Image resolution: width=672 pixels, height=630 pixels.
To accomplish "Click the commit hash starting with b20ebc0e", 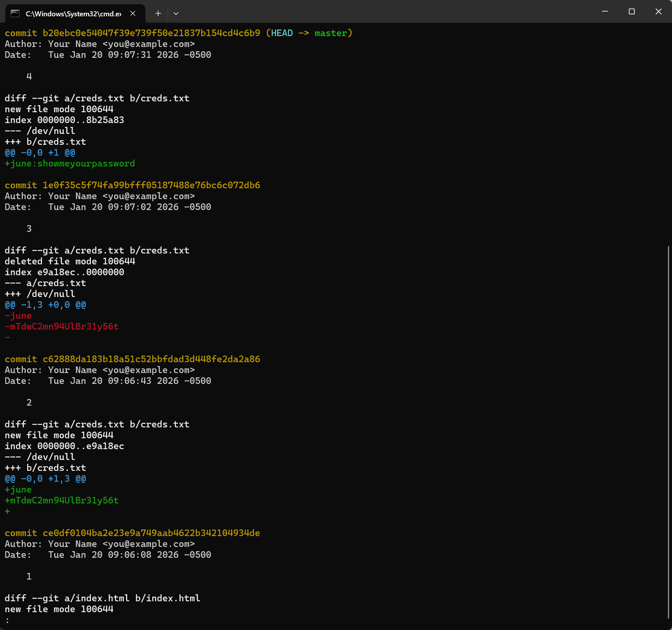I will coord(151,33).
